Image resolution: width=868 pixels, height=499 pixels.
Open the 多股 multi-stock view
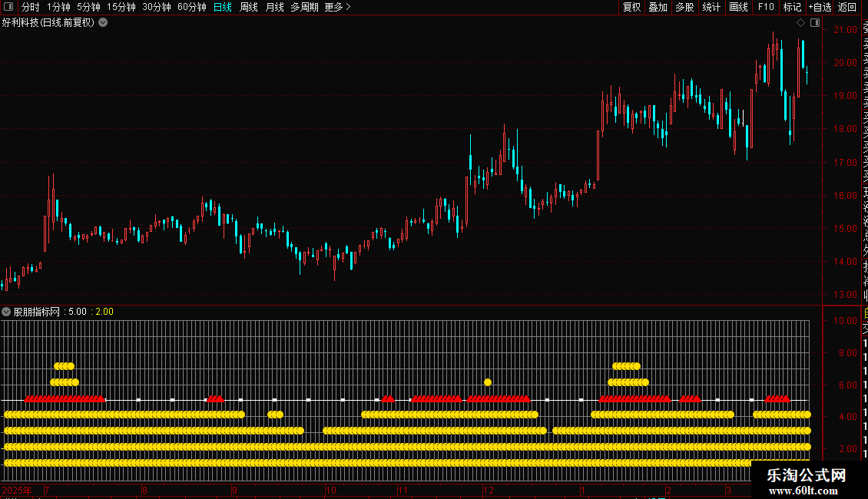click(684, 7)
